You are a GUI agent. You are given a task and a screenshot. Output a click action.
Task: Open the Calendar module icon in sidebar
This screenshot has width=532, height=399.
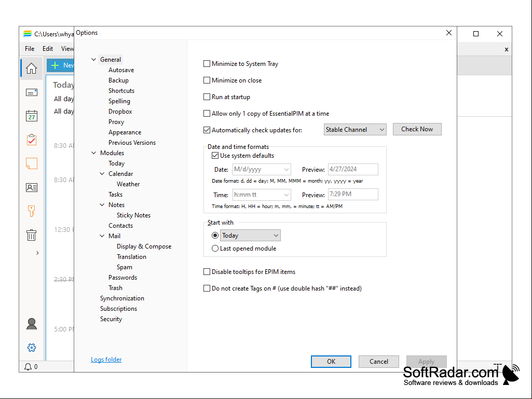(x=31, y=116)
